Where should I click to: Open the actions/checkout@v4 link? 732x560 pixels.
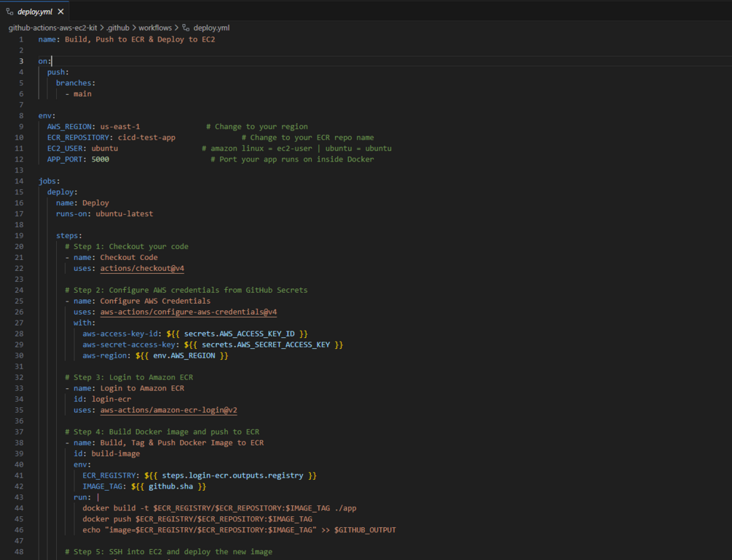pos(142,268)
